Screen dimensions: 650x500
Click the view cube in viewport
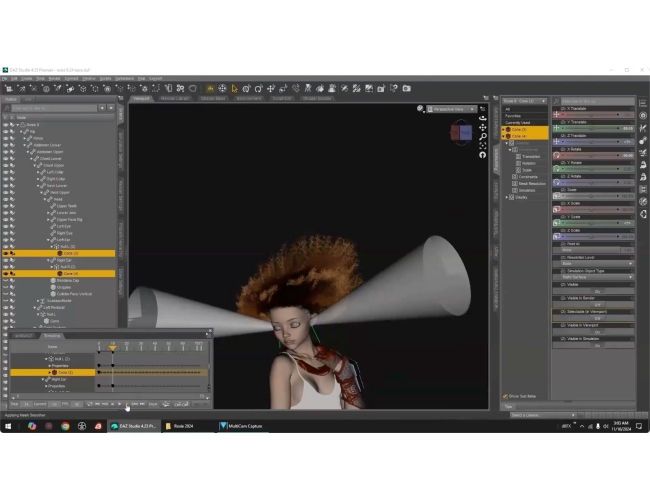click(x=461, y=133)
